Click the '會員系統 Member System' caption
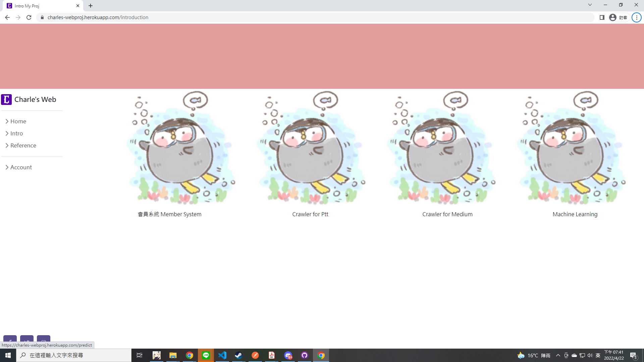Viewport: 644px width, 362px height. coord(170,214)
